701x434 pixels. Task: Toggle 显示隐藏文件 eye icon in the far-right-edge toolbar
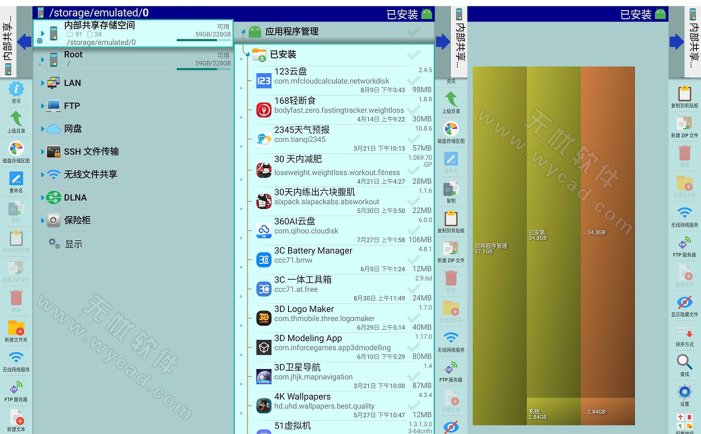[684, 303]
